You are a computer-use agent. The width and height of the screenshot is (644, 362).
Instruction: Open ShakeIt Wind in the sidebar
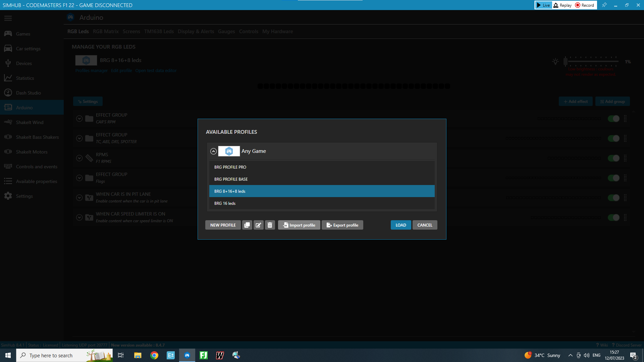point(32,122)
